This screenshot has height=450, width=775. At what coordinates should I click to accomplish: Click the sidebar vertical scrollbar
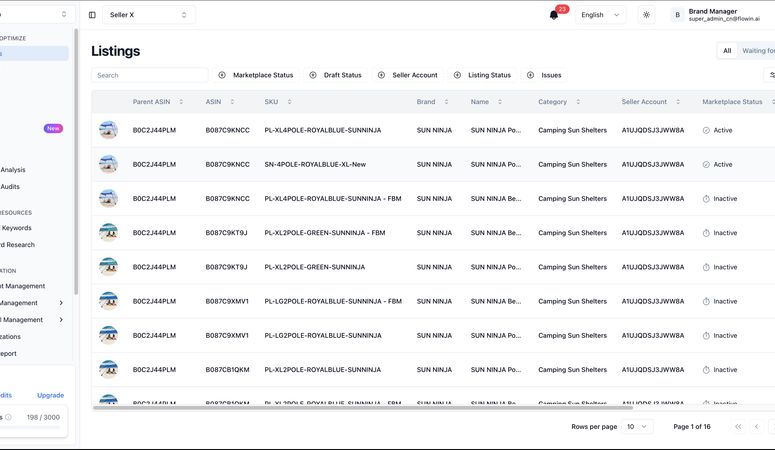click(76, 162)
